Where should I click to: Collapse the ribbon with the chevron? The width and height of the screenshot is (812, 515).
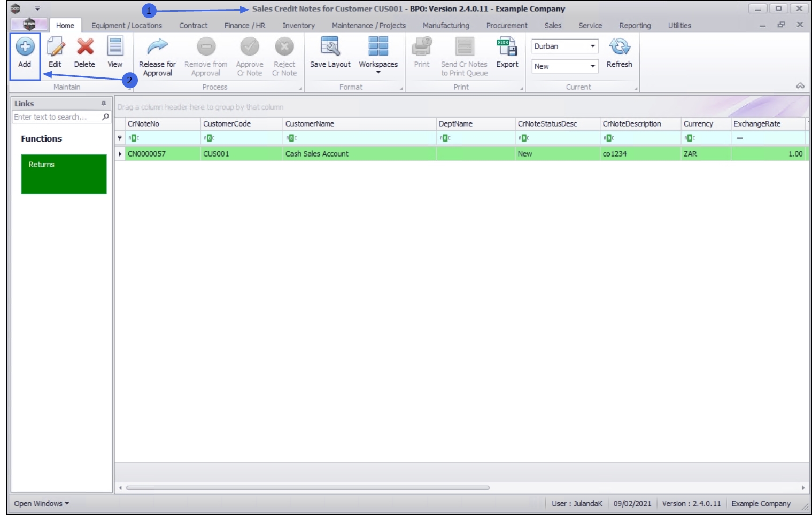(800, 85)
